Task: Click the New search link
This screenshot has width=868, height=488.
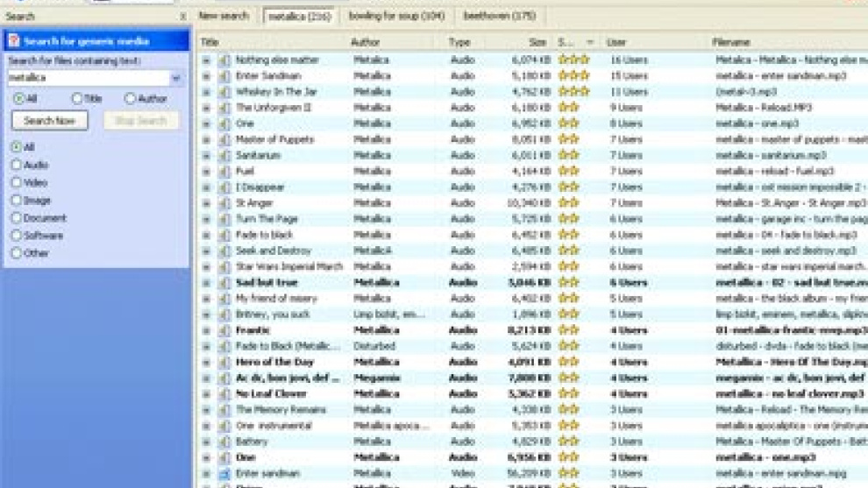Action: [x=224, y=16]
